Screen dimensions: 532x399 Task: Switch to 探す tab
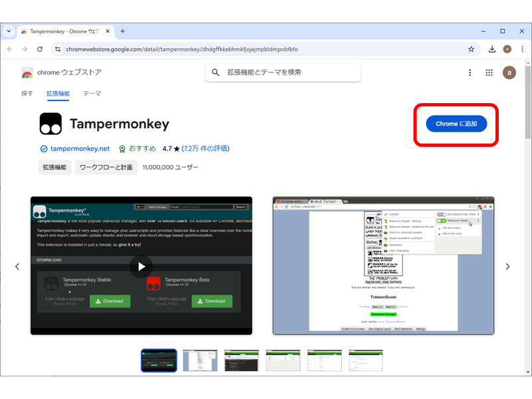27,93
